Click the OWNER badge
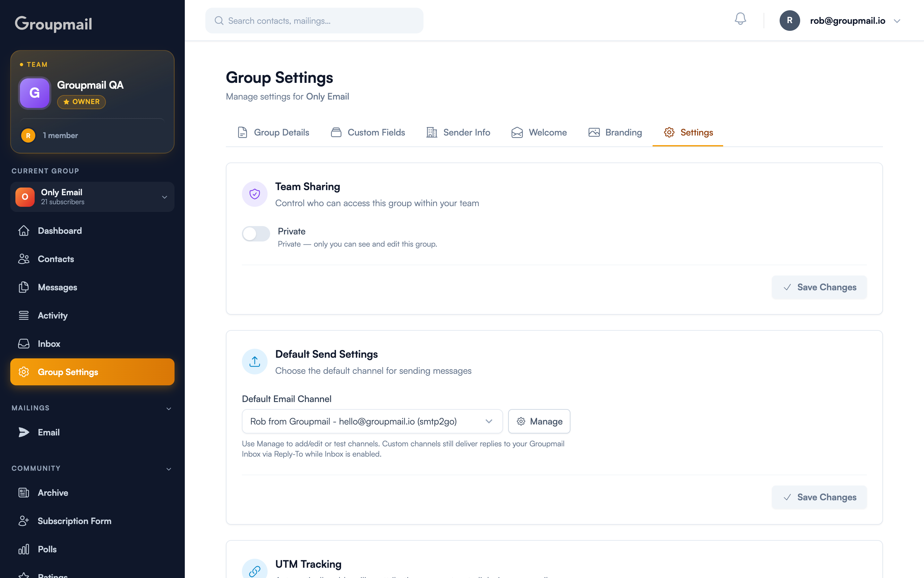 tap(81, 102)
